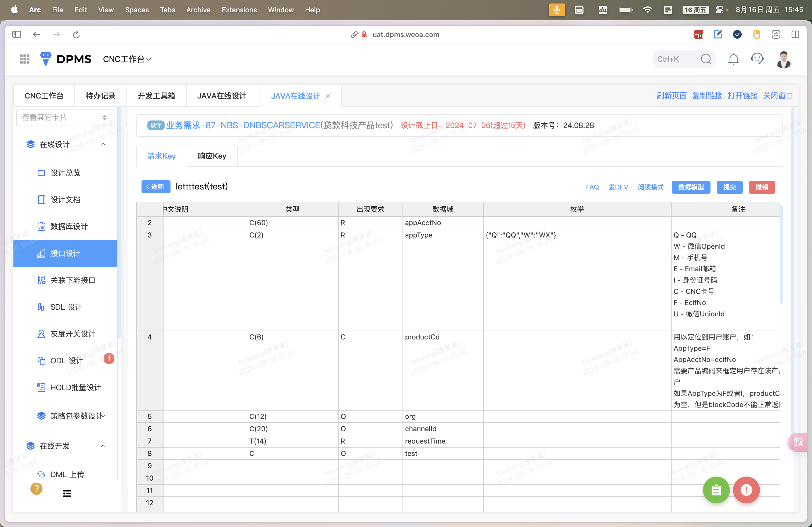Click the orange help question mark icon
Viewport: 812px width, 527px height.
pyautogui.click(x=36, y=489)
